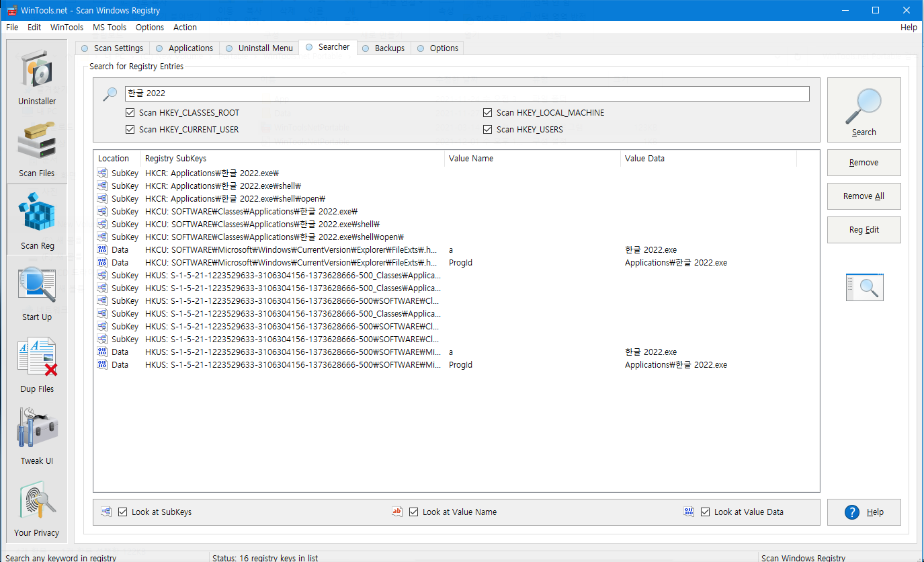Click the WinTools.net title bar app icon
The width and height of the screenshot is (924, 562).
[11, 10]
